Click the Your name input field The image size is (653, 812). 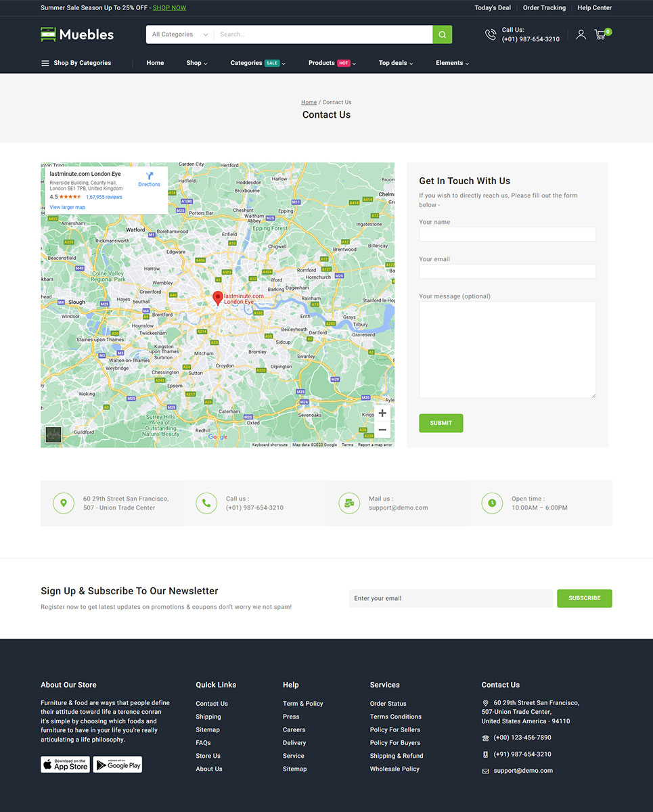tap(507, 234)
